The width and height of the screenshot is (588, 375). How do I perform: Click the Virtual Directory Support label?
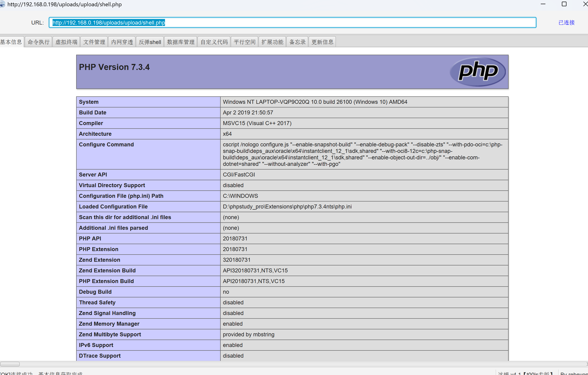point(112,186)
